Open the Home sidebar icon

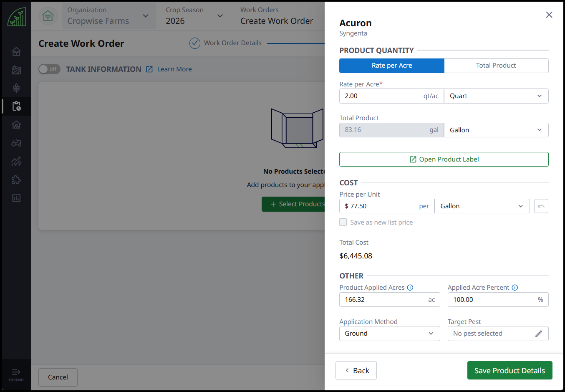click(16, 52)
